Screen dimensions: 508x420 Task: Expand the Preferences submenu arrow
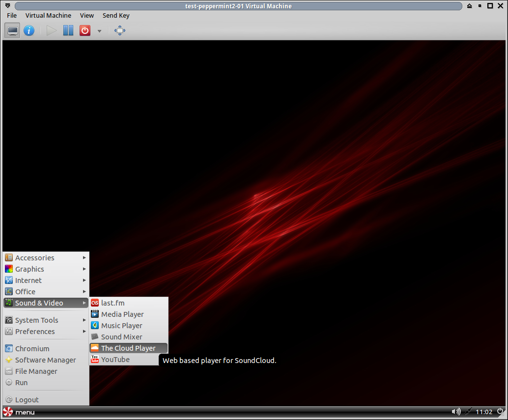coord(84,332)
